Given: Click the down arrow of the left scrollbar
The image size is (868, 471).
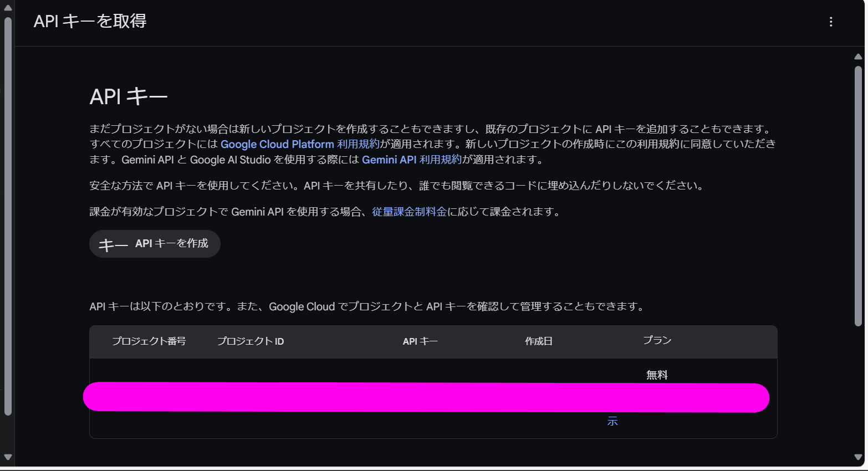Looking at the screenshot, I should click(8, 457).
